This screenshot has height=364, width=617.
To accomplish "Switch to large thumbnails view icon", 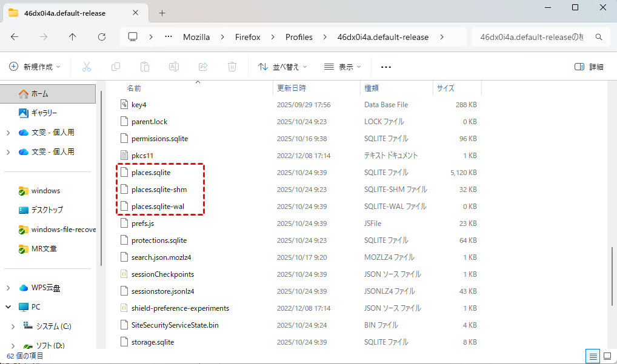I will [607, 356].
